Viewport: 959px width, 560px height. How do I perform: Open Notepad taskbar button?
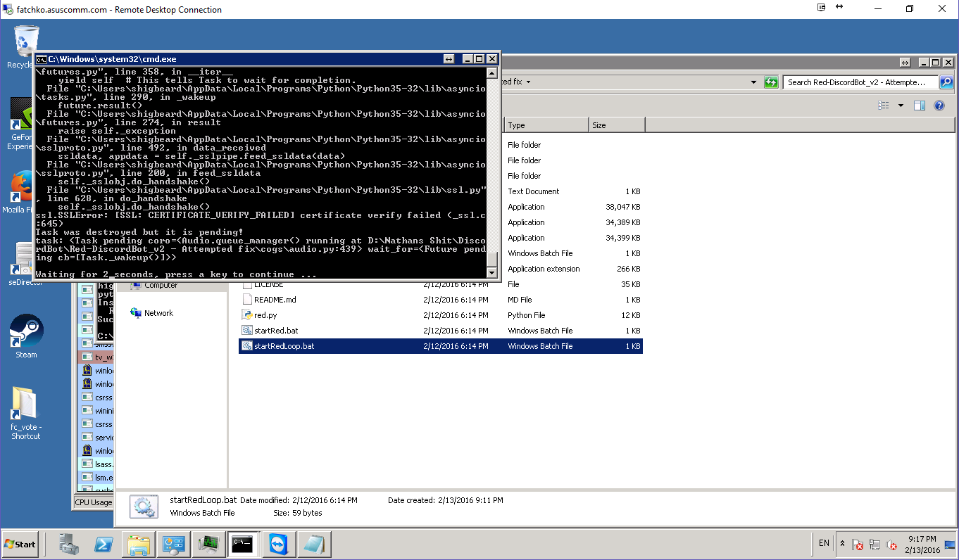click(x=314, y=545)
